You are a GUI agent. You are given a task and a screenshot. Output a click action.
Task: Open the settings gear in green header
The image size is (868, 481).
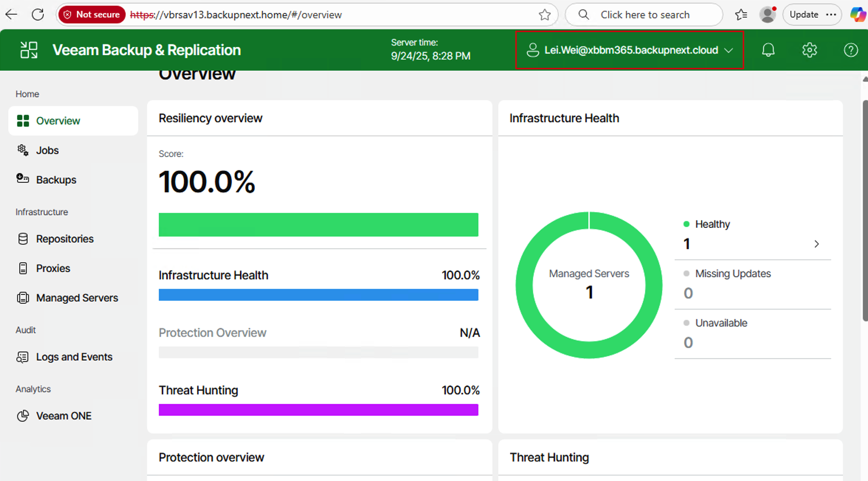pyautogui.click(x=809, y=50)
